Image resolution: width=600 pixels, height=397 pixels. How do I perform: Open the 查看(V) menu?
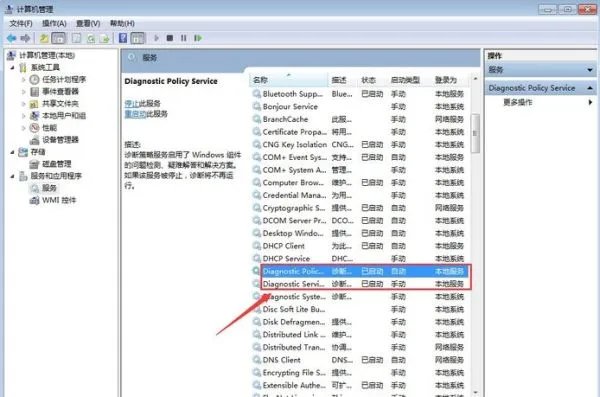point(88,24)
